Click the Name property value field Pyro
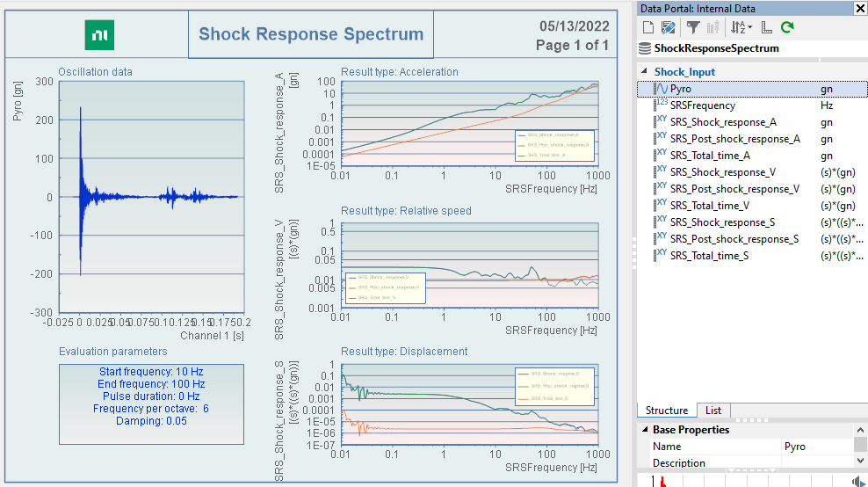 point(815,447)
